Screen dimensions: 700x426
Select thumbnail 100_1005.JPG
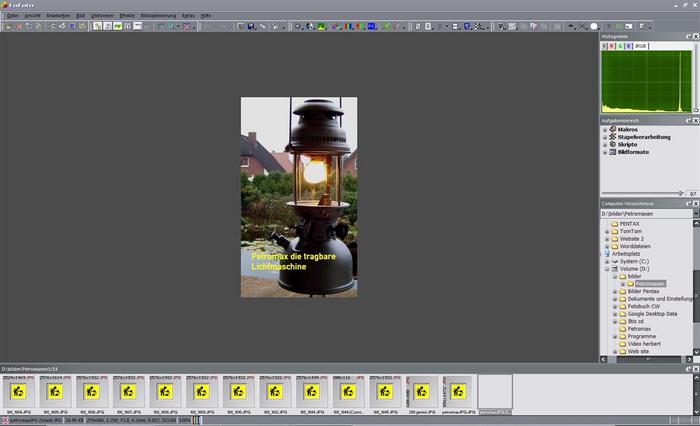55,395
